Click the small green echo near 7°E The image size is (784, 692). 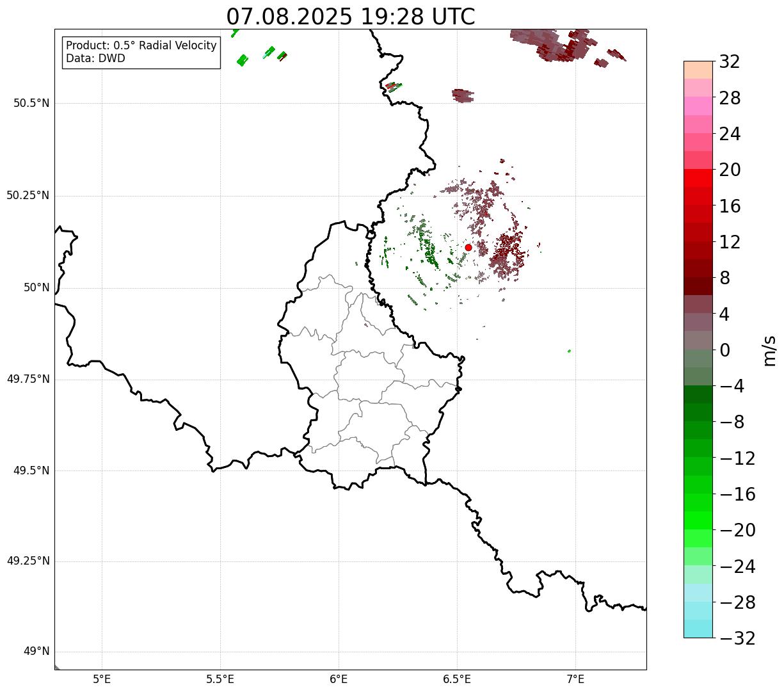pos(569,351)
